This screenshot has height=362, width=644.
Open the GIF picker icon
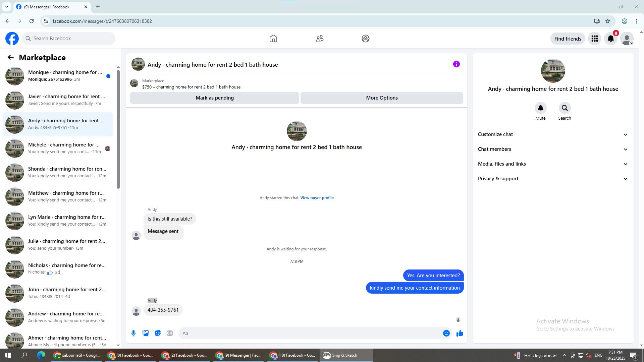(170, 333)
